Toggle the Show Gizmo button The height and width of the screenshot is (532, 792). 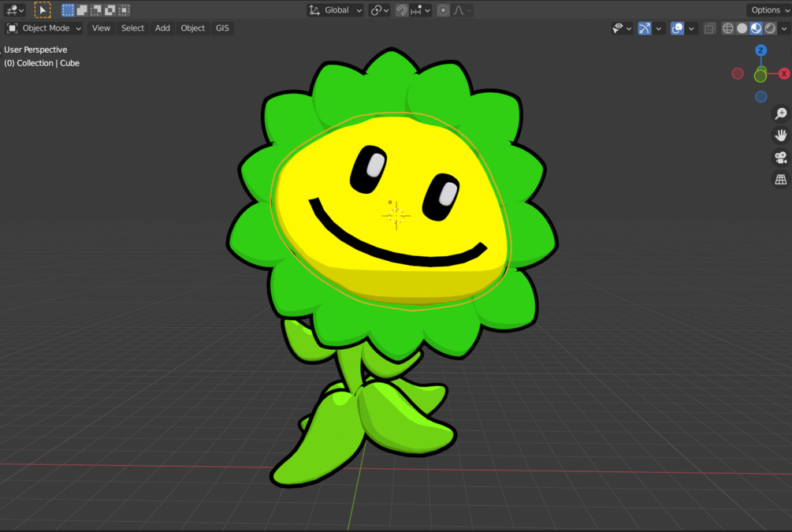click(x=645, y=28)
